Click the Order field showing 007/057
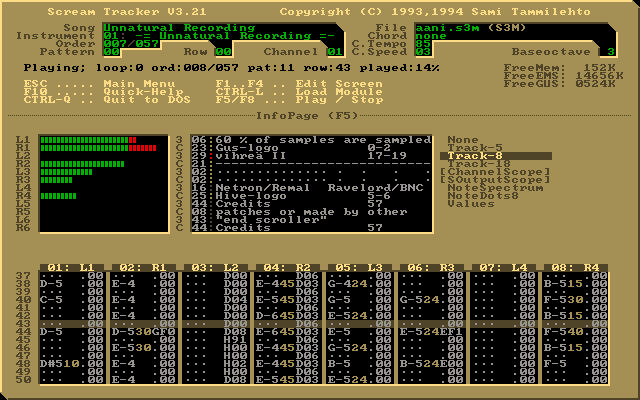Image resolution: width=640 pixels, height=400 pixels. (x=131, y=44)
